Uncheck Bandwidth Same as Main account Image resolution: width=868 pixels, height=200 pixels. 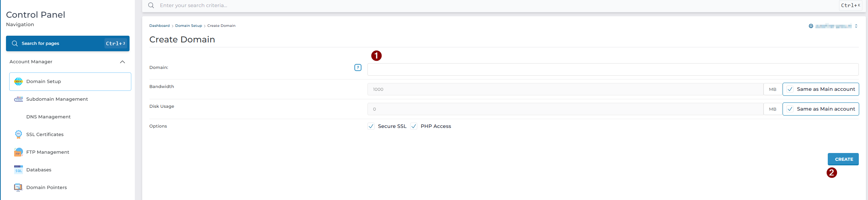[x=790, y=89]
